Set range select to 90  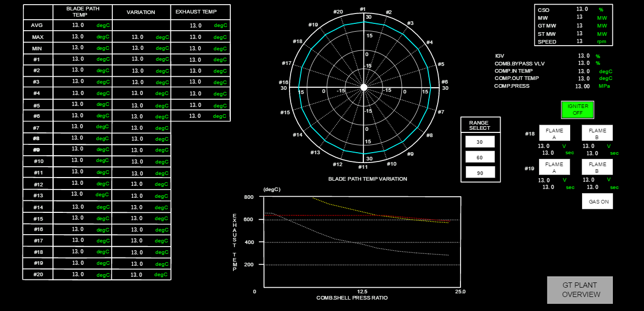click(x=480, y=173)
